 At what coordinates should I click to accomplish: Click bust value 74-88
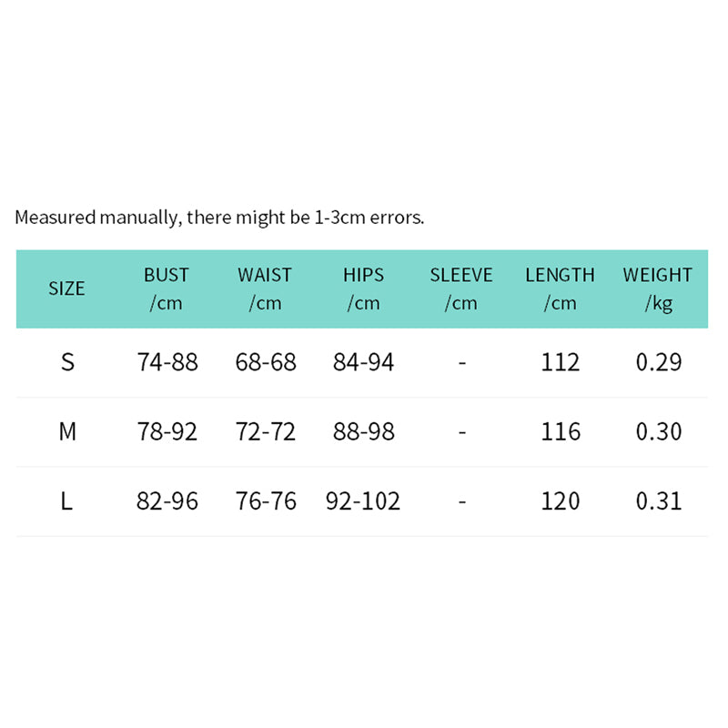(167, 362)
